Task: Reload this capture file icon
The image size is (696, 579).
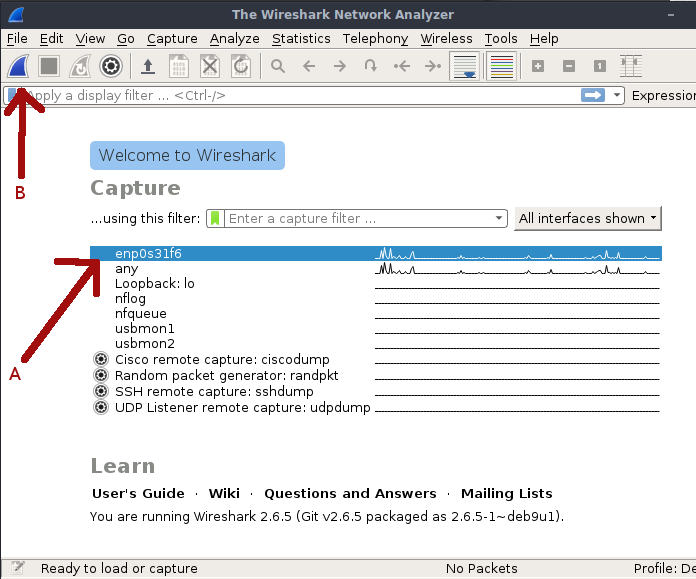Action: tap(241, 67)
